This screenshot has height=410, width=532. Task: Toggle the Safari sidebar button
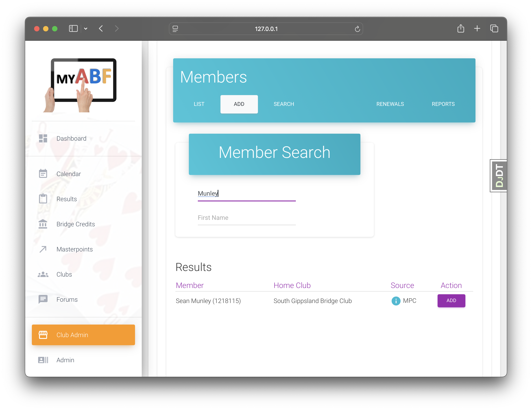73,29
